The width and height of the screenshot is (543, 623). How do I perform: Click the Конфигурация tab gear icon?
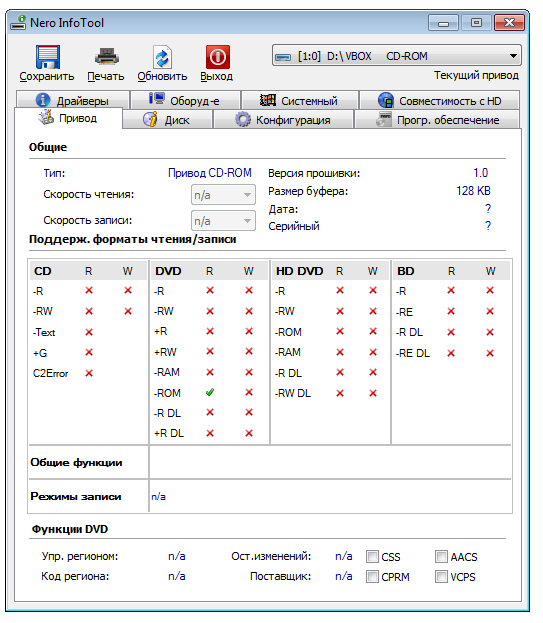243,119
